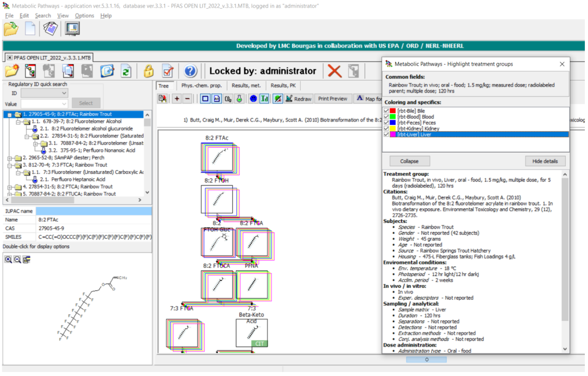
Task: Click the green flask icon in tree toolbar
Action: coord(239,99)
